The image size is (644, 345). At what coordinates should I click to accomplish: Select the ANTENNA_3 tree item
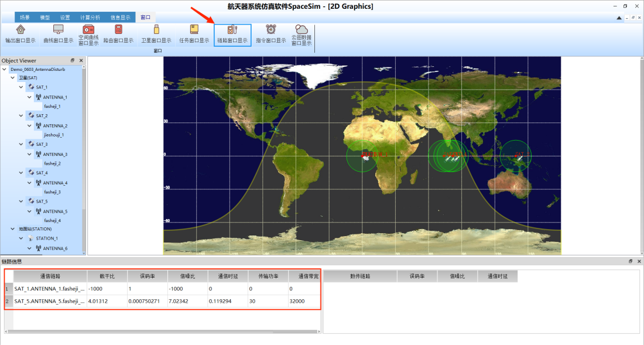tap(55, 155)
